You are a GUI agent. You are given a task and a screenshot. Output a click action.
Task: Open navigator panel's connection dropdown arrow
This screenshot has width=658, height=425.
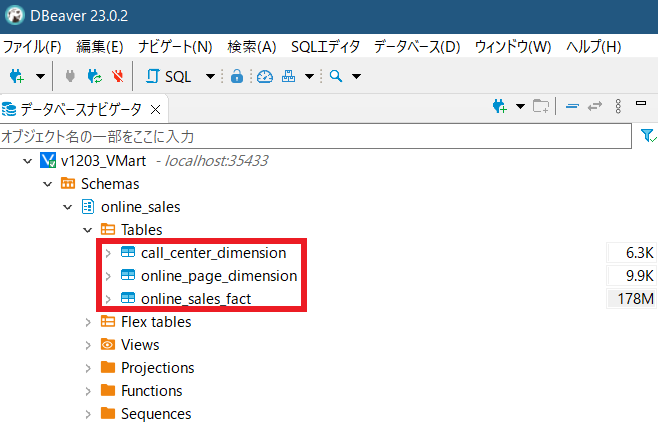tap(520, 106)
